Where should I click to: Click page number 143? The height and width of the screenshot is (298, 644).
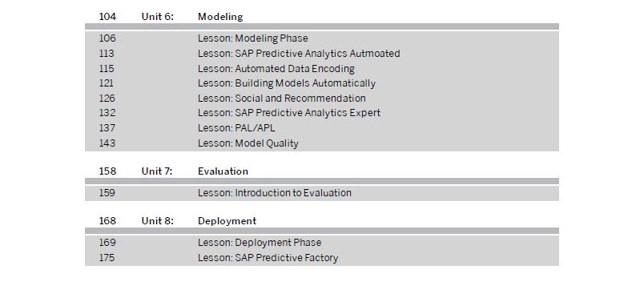click(107, 143)
